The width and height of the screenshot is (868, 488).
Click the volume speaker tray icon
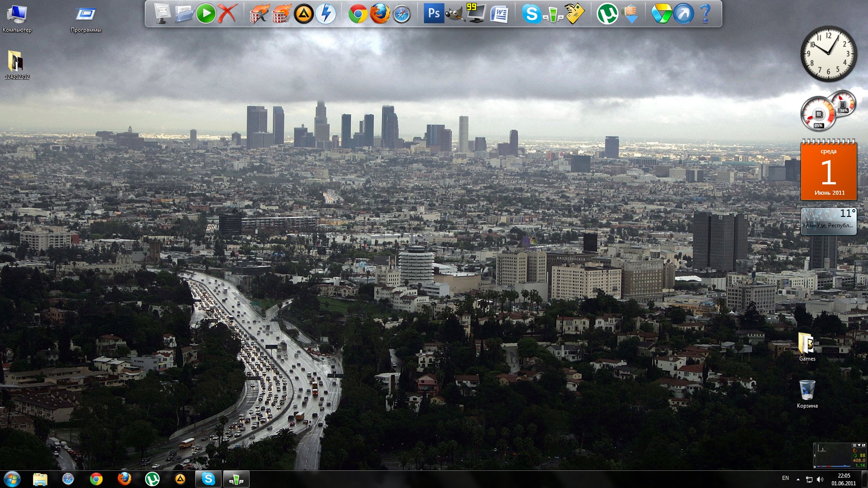[x=820, y=479]
